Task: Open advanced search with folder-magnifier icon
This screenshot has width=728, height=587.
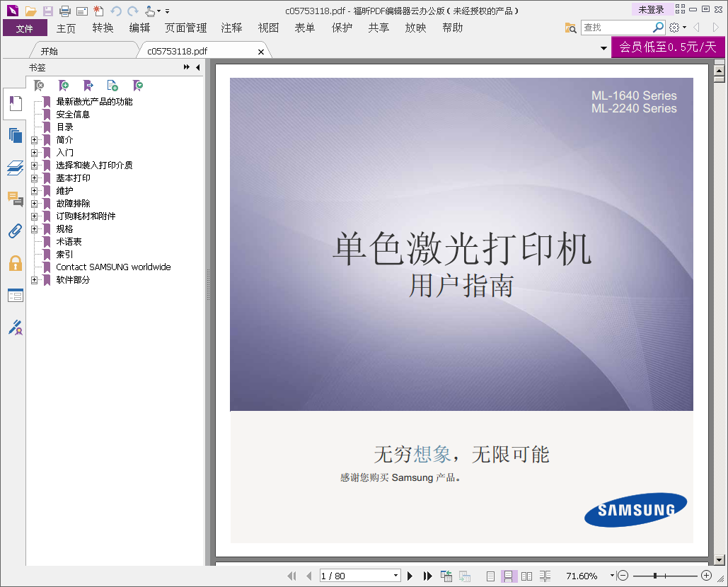Action: pos(570,28)
